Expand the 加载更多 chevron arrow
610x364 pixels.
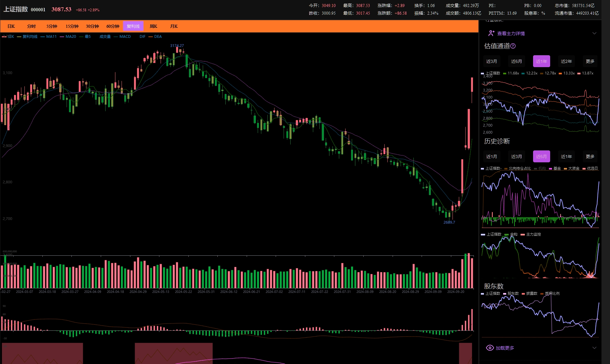(x=594, y=348)
